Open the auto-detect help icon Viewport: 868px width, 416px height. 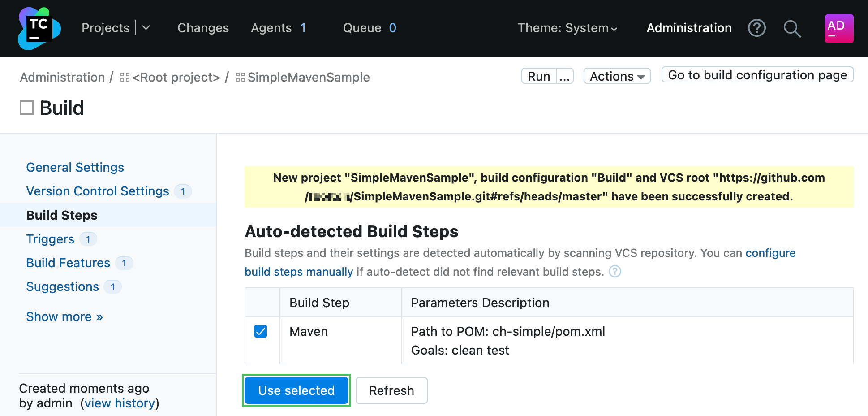[615, 272]
